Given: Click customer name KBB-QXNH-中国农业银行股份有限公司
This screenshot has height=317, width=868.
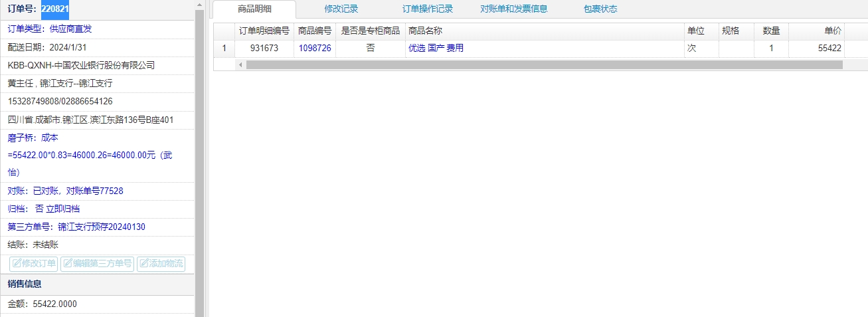Looking at the screenshot, I should pos(81,65).
